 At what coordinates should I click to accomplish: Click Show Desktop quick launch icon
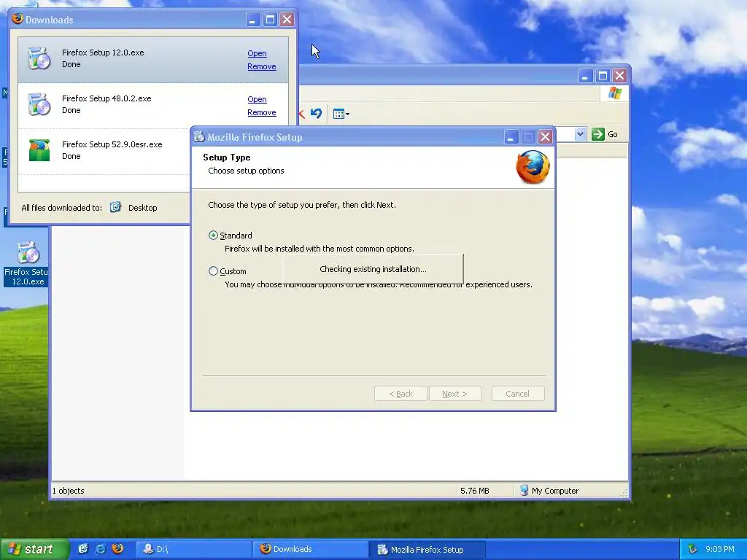point(83,549)
